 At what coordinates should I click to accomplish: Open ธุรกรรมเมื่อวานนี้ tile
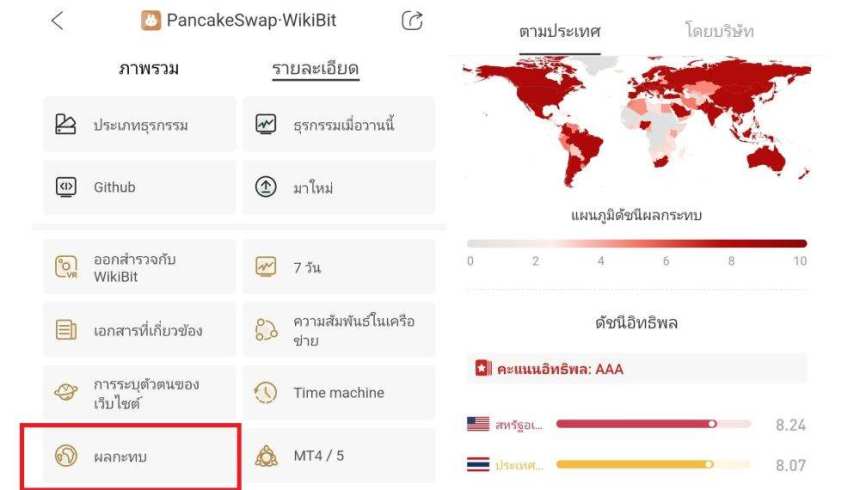(339, 125)
